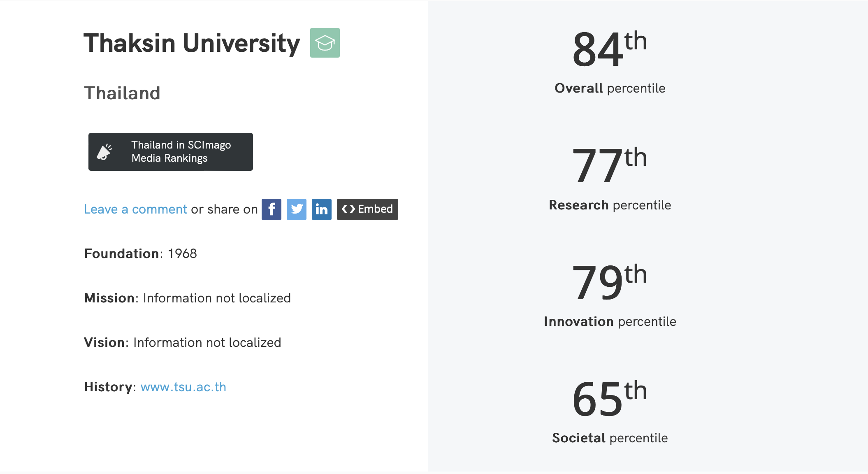
Task: Click the Foundation 1968 text
Action: (x=140, y=253)
